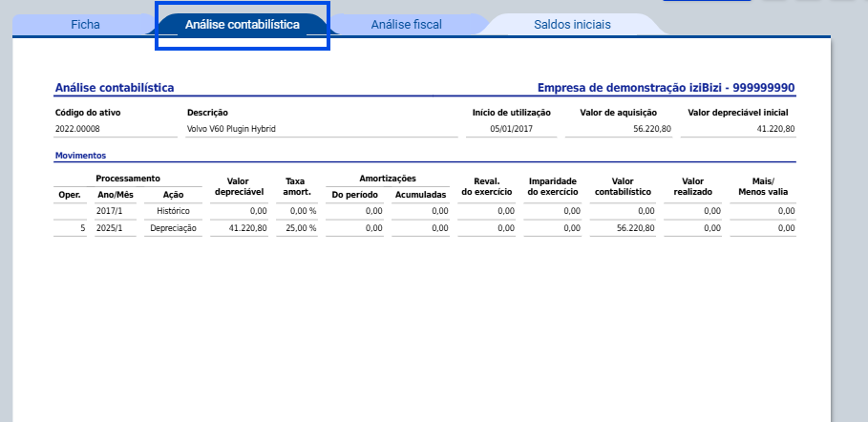Click the Empresa de demonstração iziBizi title
The width and height of the screenshot is (868, 422).
(666, 88)
